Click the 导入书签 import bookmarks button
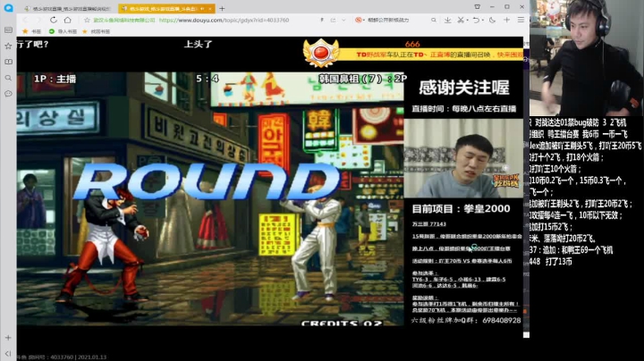Viewport: 644px width, 361px height. coord(63,31)
